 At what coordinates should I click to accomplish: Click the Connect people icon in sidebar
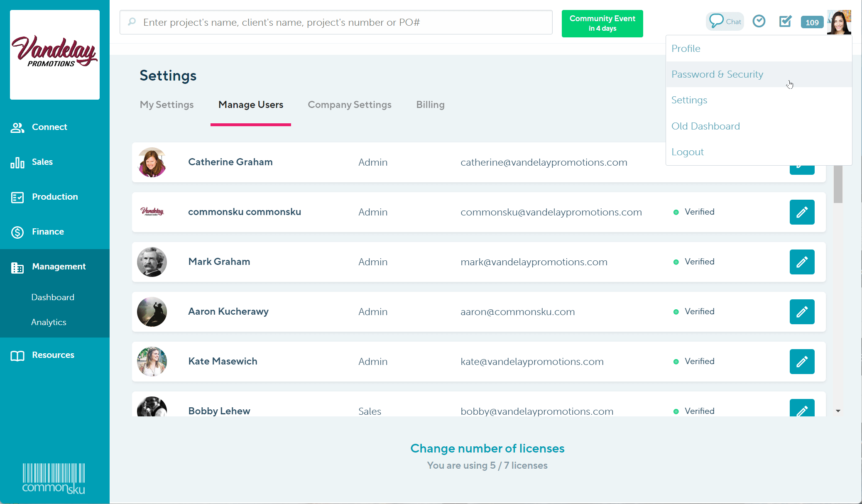(17, 127)
